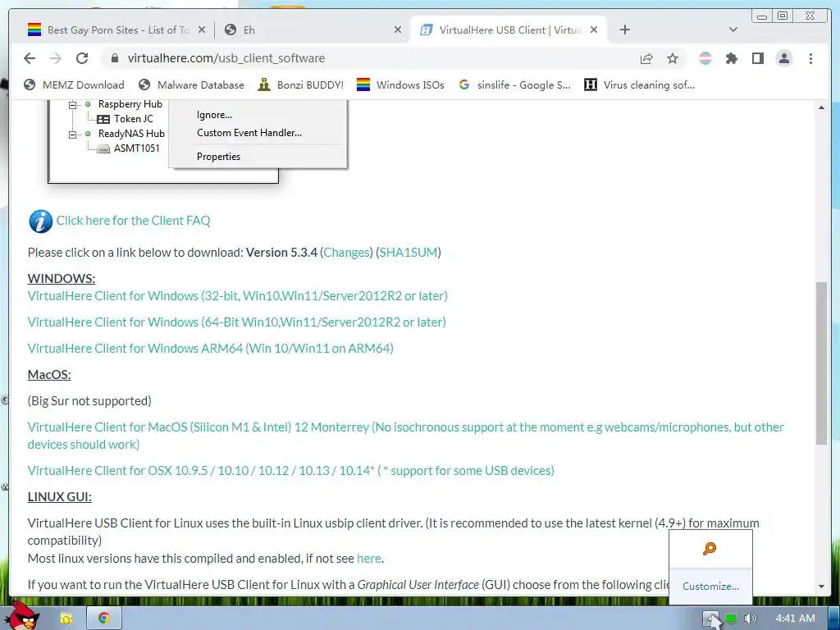The height and width of the screenshot is (630, 840).
Task: Open a new tab with plus button
Action: coord(624,30)
